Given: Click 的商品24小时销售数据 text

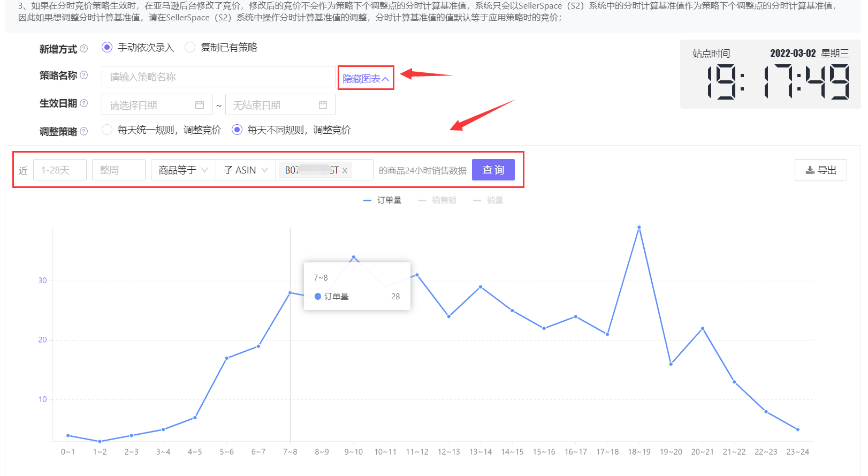Looking at the screenshot, I should point(423,170).
